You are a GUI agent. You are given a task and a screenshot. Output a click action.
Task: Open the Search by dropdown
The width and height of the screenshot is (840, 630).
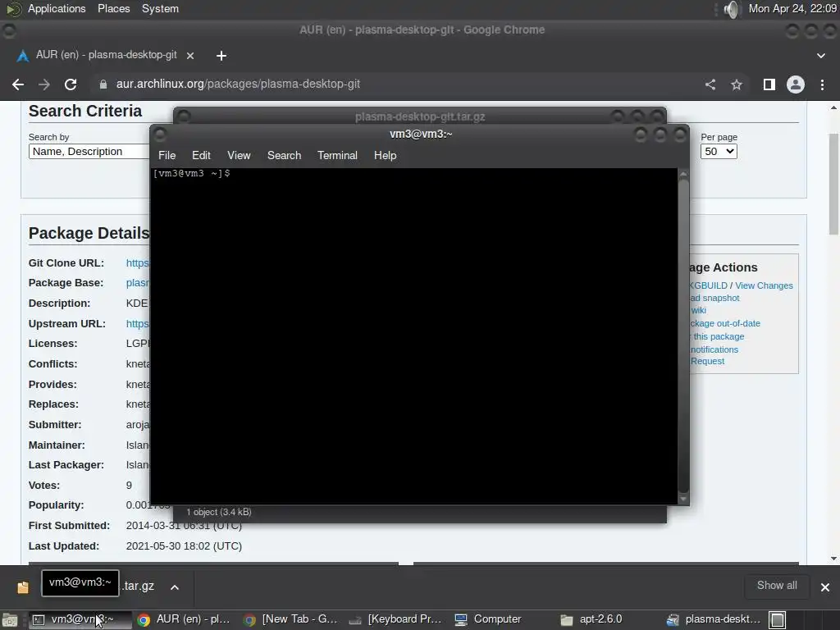pos(89,152)
